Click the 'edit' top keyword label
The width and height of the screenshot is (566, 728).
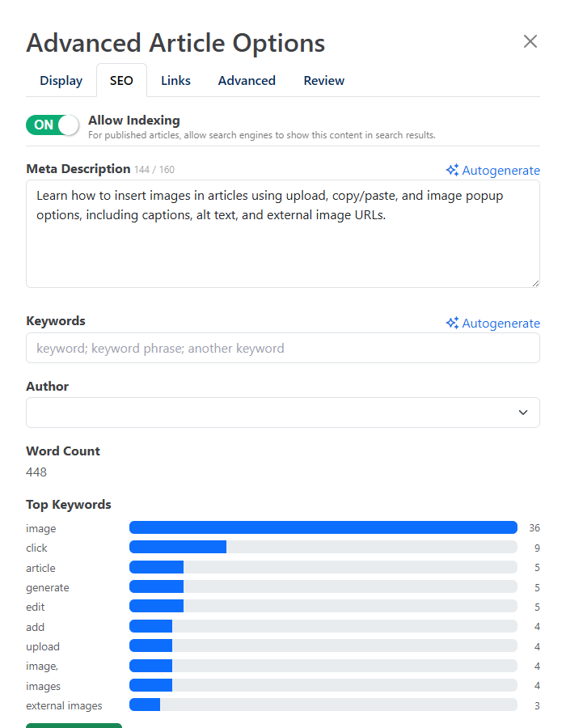point(36,607)
